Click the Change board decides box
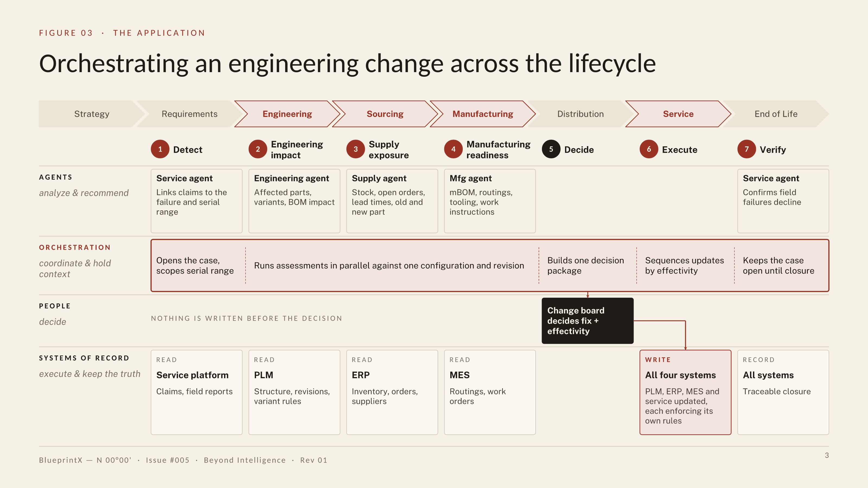This screenshot has height=488, width=868. pos(587,321)
